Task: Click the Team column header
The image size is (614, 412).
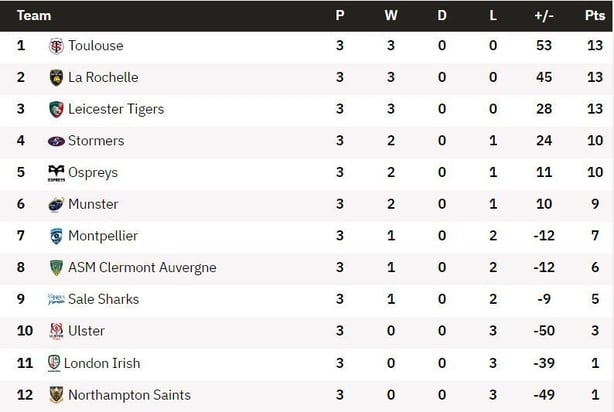Action: [34, 16]
